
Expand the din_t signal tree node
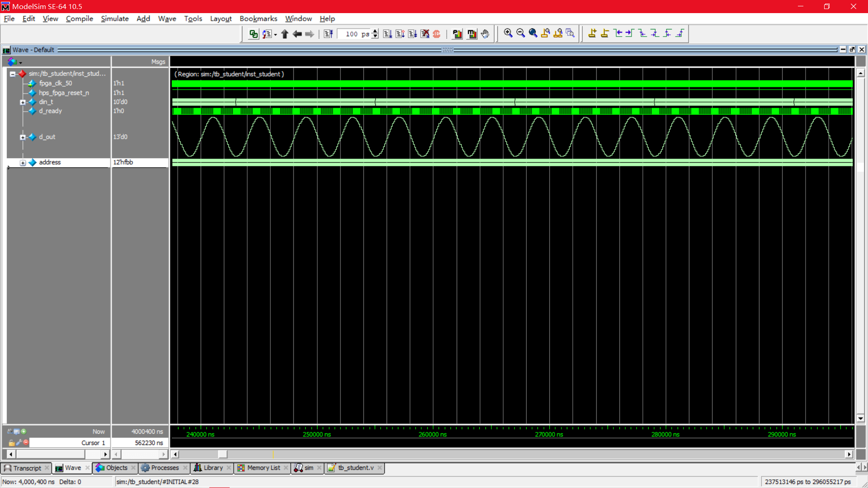pyautogui.click(x=23, y=101)
